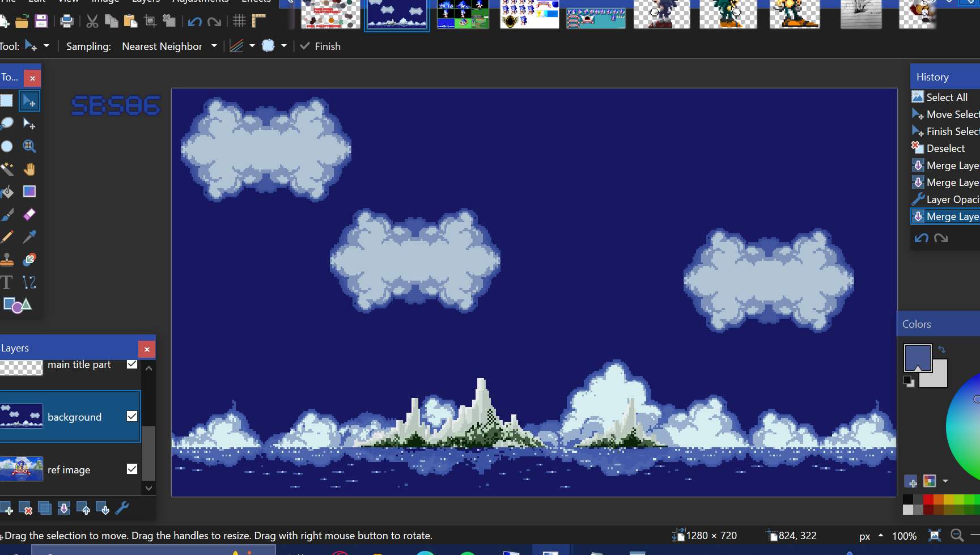Select the Rectangle Select tool
Image resolution: width=980 pixels, height=555 pixels.
[x=7, y=101]
